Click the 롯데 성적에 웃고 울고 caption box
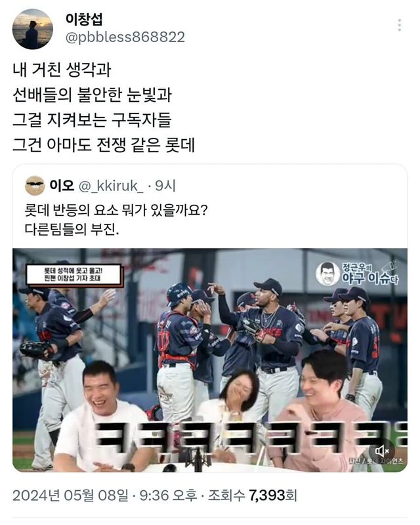Image resolution: width=420 pixels, height=525 pixels. coord(74,275)
